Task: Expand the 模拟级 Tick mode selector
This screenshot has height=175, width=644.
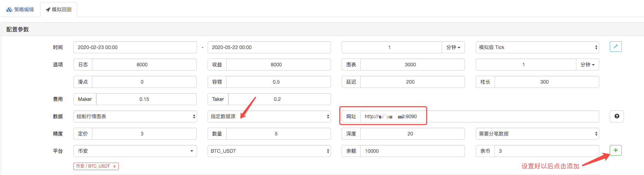Action: pyautogui.click(x=537, y=47)
